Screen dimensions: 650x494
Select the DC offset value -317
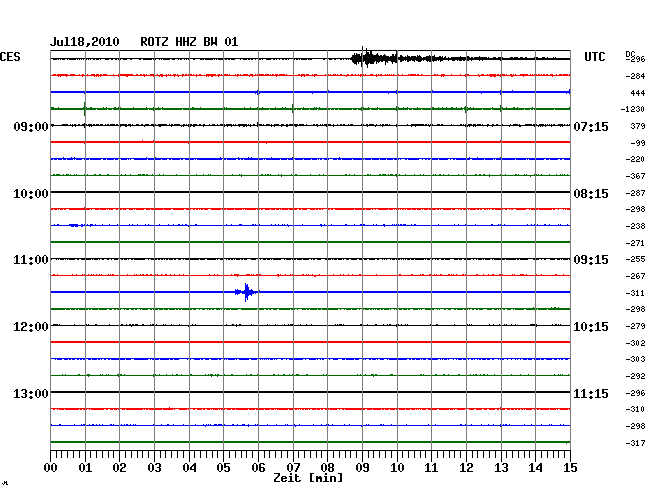tap(635, 443)
